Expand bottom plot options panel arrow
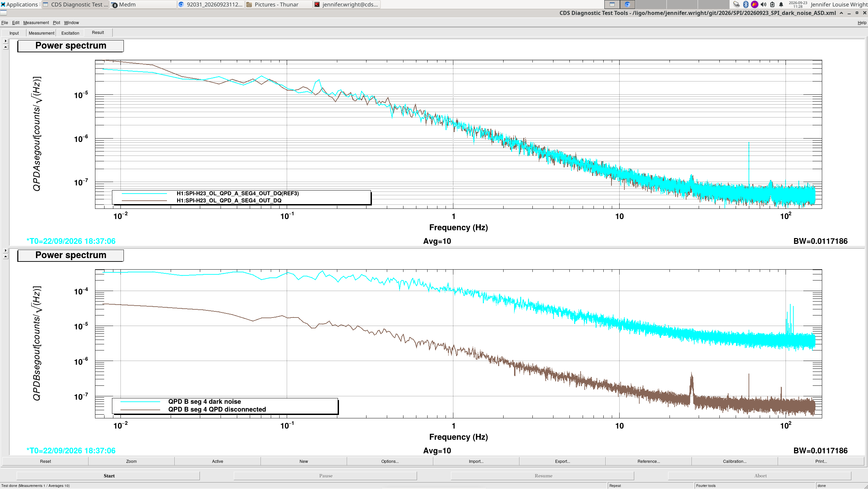Viewport: 868px width, 489px height. pos(5,250)
